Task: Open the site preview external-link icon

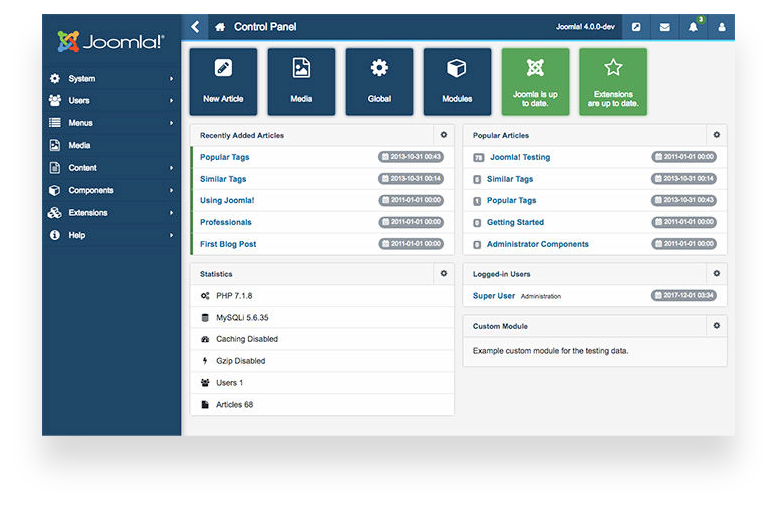Action: click(x=636, y=27)
